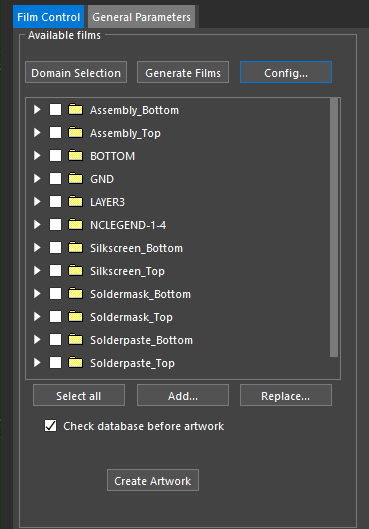Select the NCLEGEND-1-4 checkbox
The image size is (369, 529).
tap(56, 224)
